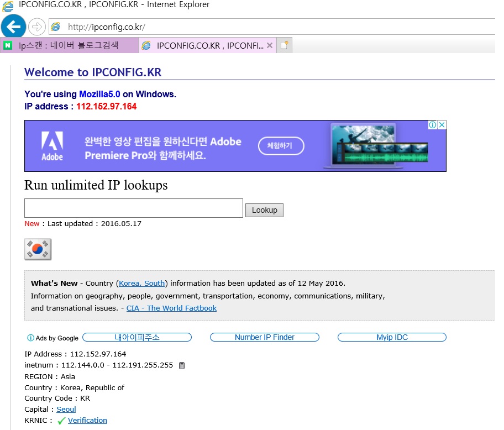Open the CIA - The World Factbook link
Screen dimensions: 504x430
coord(171,308)
